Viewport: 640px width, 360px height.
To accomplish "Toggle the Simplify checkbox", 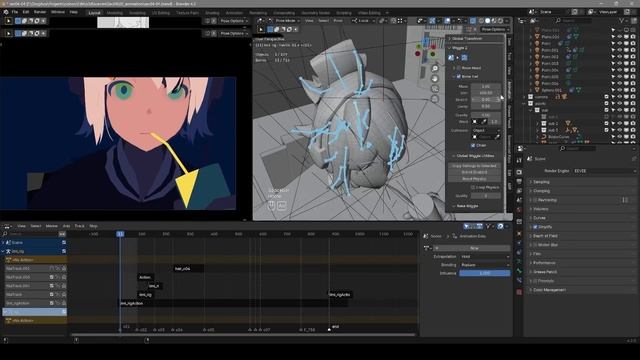I will [x=535, y=227].
